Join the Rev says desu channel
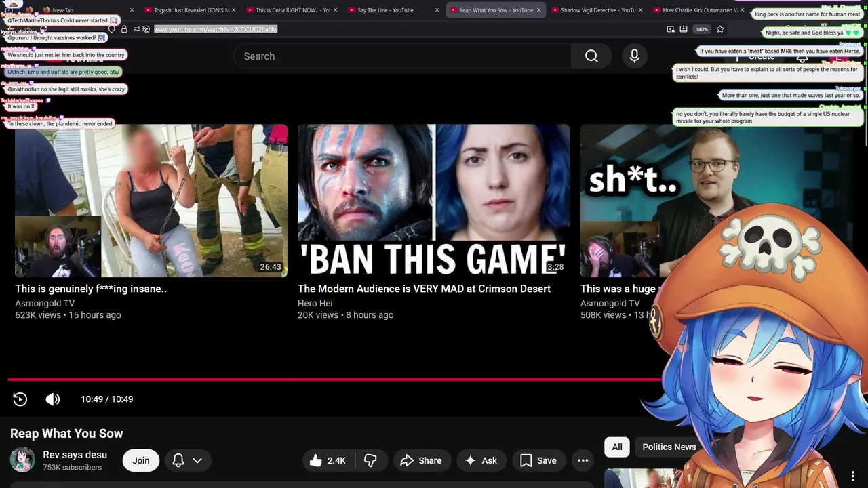Image resolution: width=868 pixels, height=488 pixels. [x=141, y=460]
